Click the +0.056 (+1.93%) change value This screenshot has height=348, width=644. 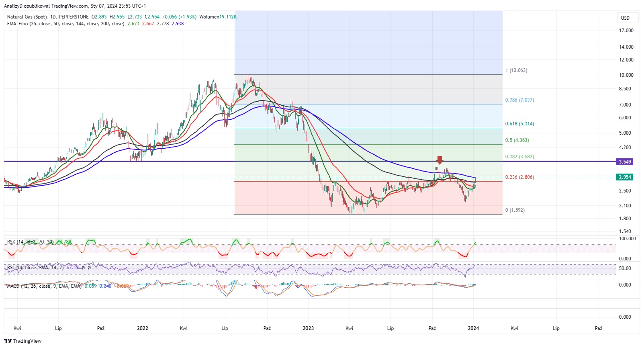[179, 17]
